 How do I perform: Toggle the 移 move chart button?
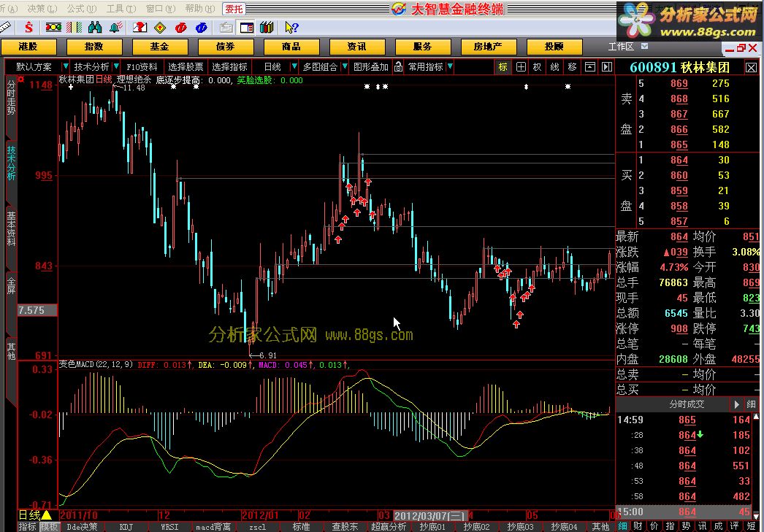[x=573, y=66]
